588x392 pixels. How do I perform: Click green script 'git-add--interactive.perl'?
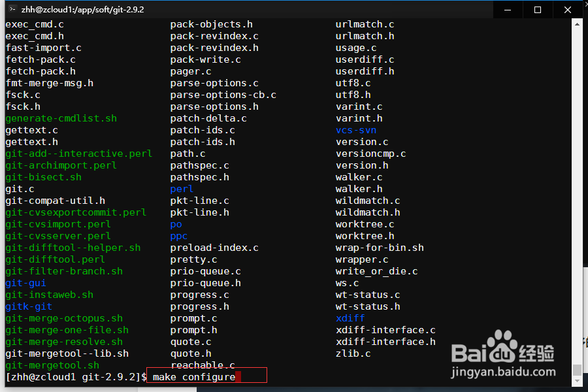pyautogui.click(x=79, y=154)
